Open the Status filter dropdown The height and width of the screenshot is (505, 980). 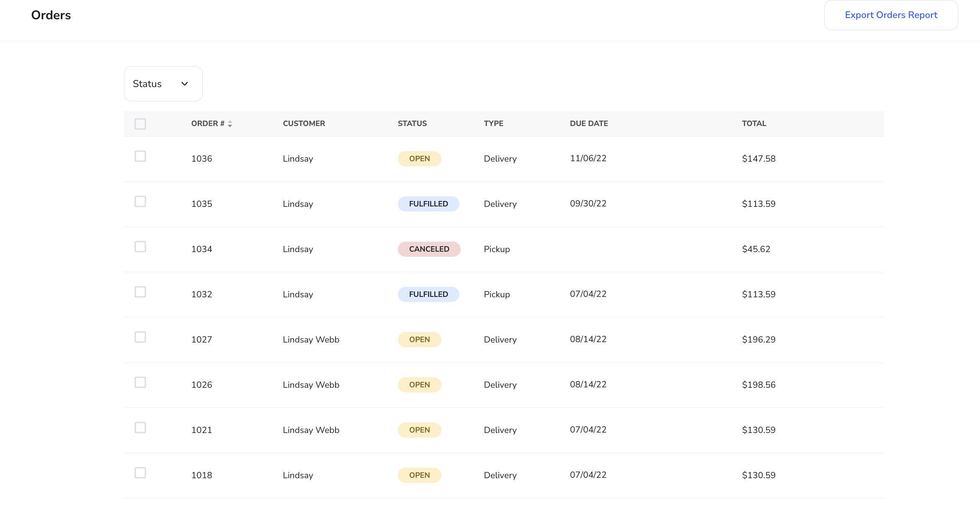coord(163,84)
